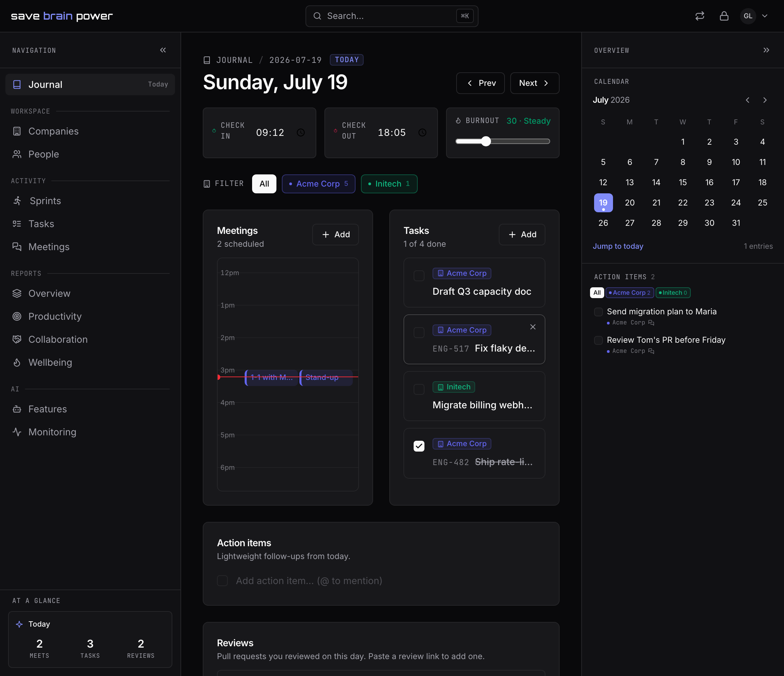Go to next calendar month

click(x=765, y=100)
